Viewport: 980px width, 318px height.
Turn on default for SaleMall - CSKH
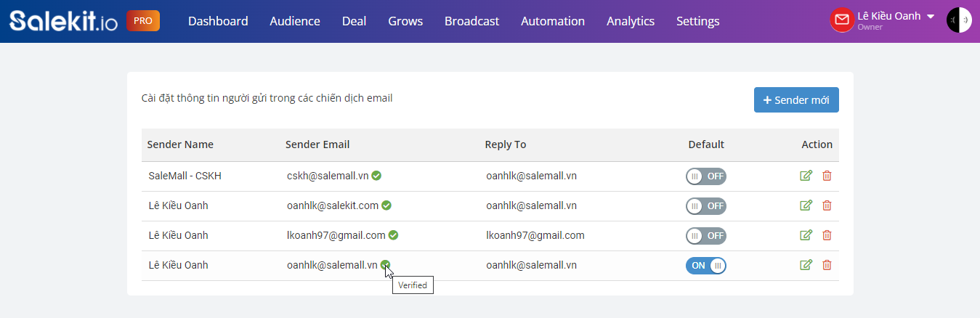(x=706, y=176)
